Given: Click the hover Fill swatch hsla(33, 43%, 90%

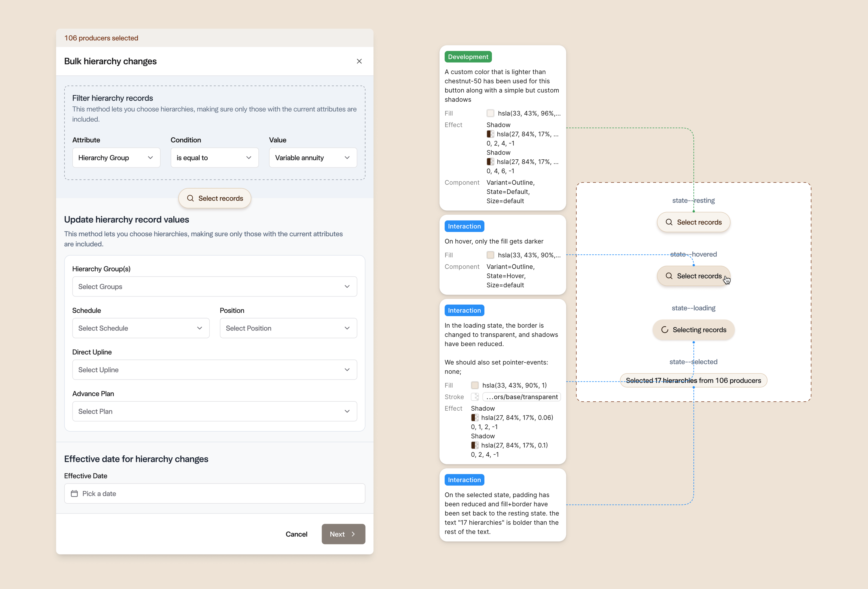Looking at the screenshot, I should pos(490,255).
